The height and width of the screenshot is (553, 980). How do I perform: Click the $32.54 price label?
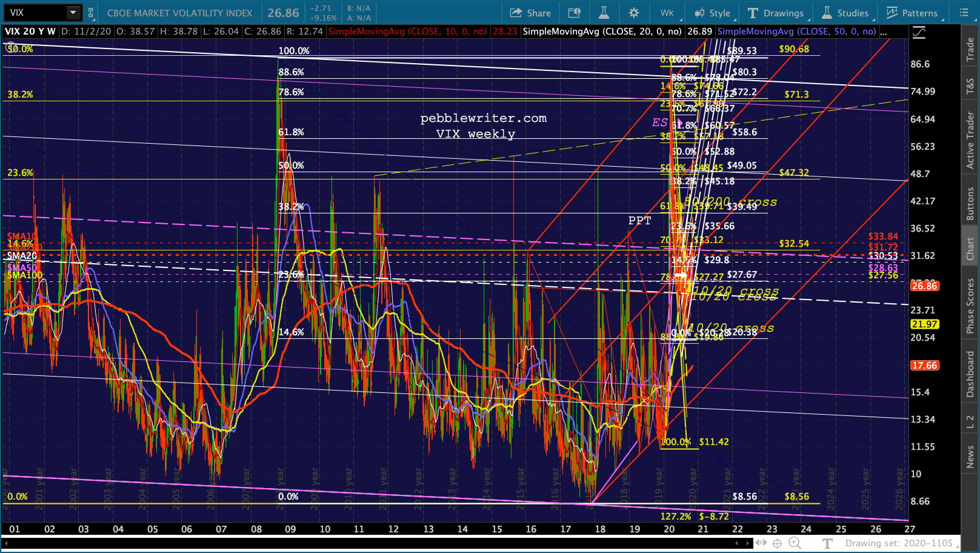[794, 244]
